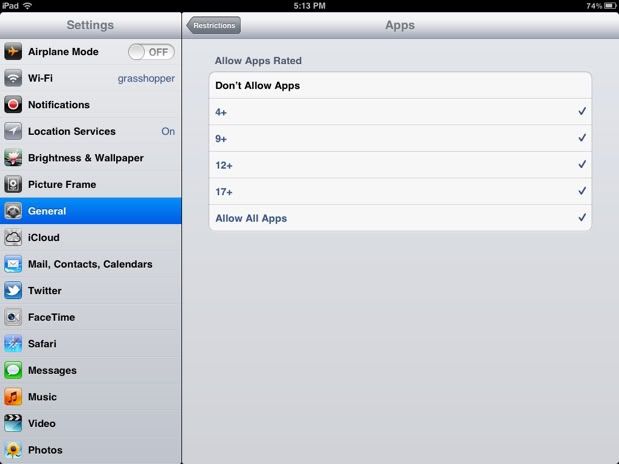Select the 4+ app rating
Image resolution: width=619 pixels, height=464 pixels.
pyautogui.click(x=400, y=112)
